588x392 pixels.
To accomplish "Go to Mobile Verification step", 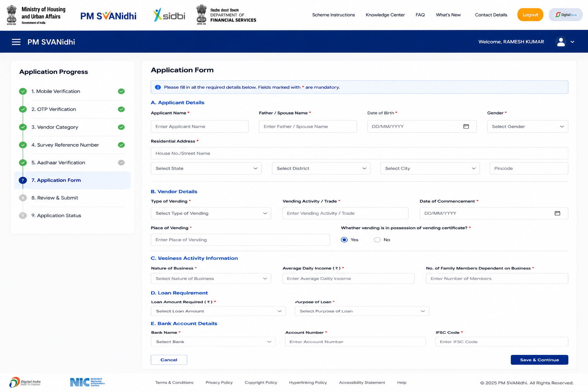I will [x=56, y=91].
